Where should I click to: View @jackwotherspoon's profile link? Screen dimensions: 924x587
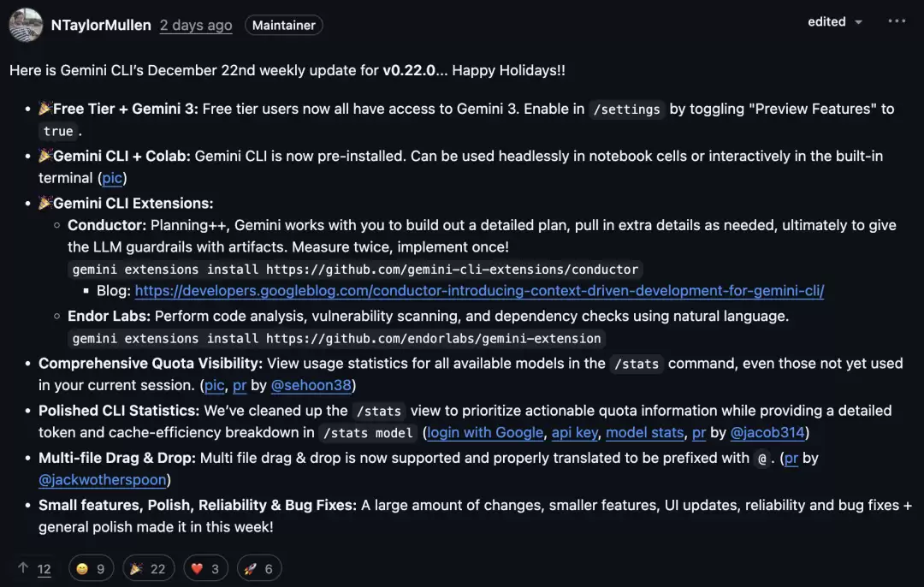102,479
